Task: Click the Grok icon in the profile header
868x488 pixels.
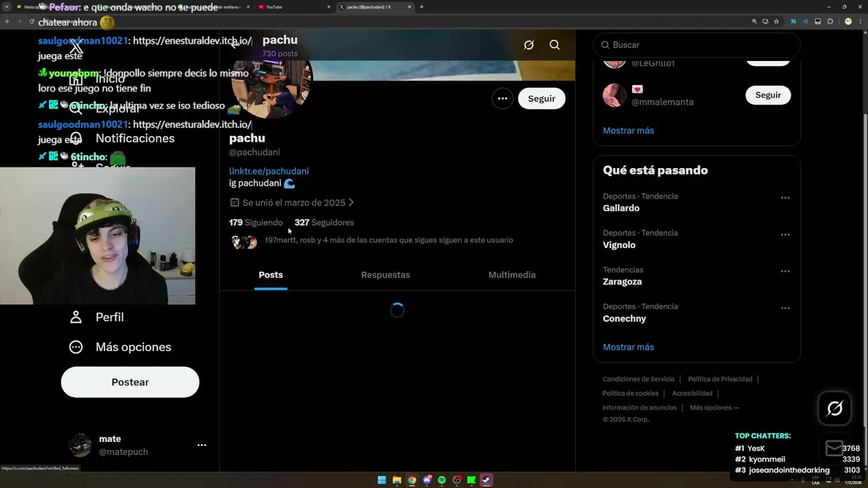Action: (529, 45)
